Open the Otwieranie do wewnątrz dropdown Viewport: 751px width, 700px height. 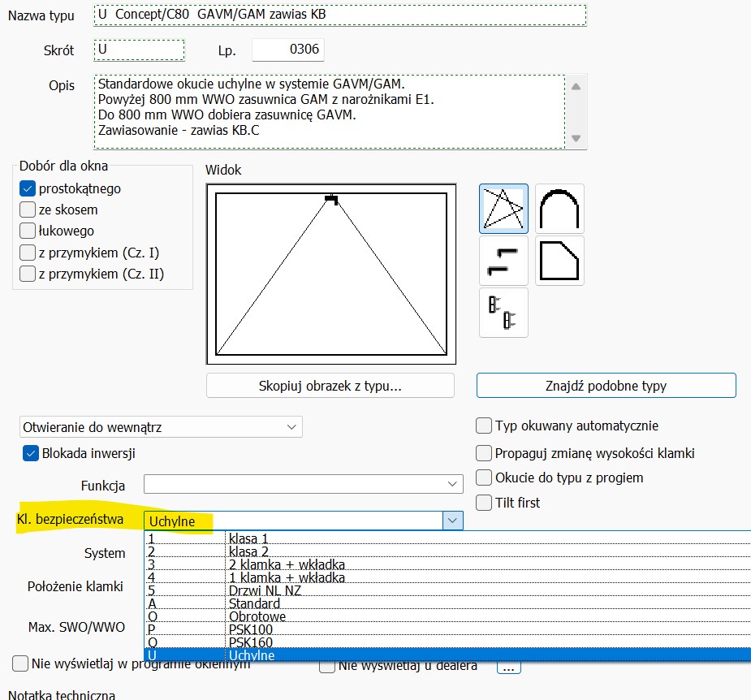click(x=161, y=427)
